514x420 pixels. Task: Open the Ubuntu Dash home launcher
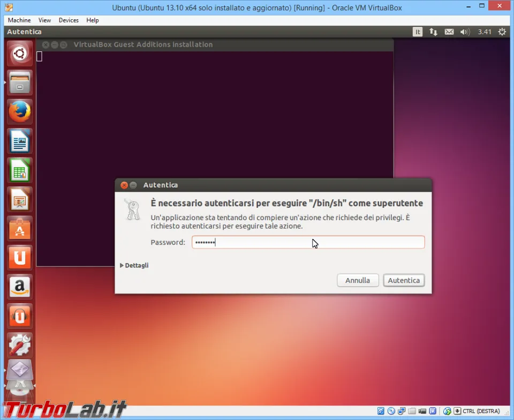point(20,54)
